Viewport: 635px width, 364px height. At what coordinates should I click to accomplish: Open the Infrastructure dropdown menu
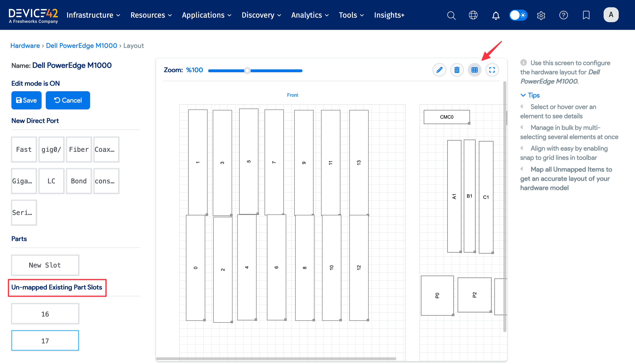point(93,15)
